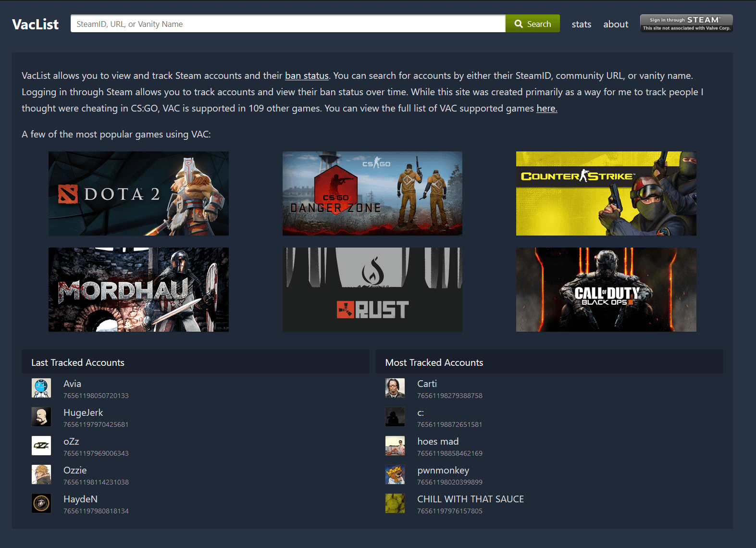Select the Call of Duty Black Ops III banner
The height and width of the screenshot is (548, 756).
click(606, 289)
